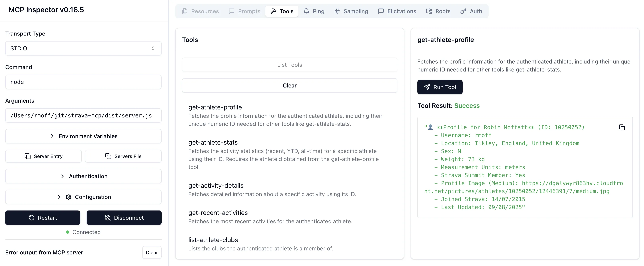The height and width of the screenshot is (266, 644).
Task: Click the Ping bell icon
Action: pyautogui.click(x=306, y=11)
